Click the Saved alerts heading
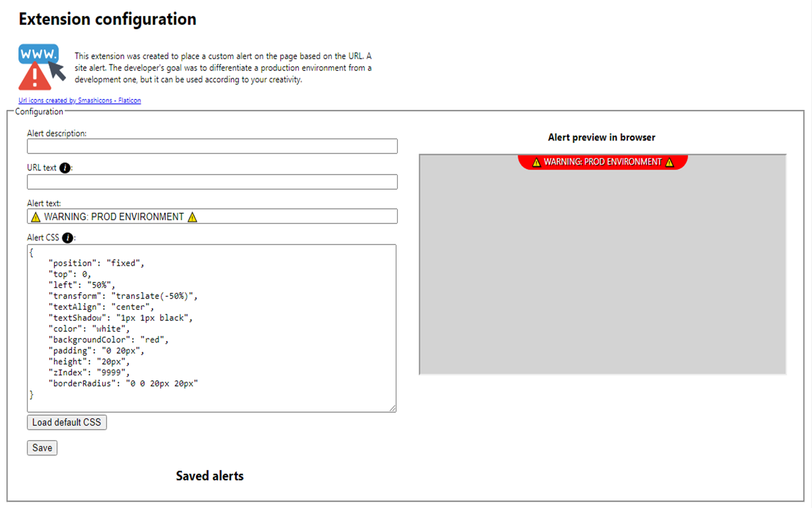The height and width of the screenshot is (508, 812). pos(209,476)
